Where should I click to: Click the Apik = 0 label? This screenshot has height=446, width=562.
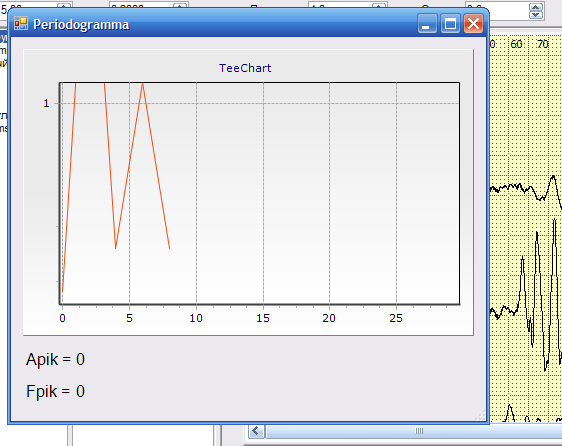tap(55, 359)
